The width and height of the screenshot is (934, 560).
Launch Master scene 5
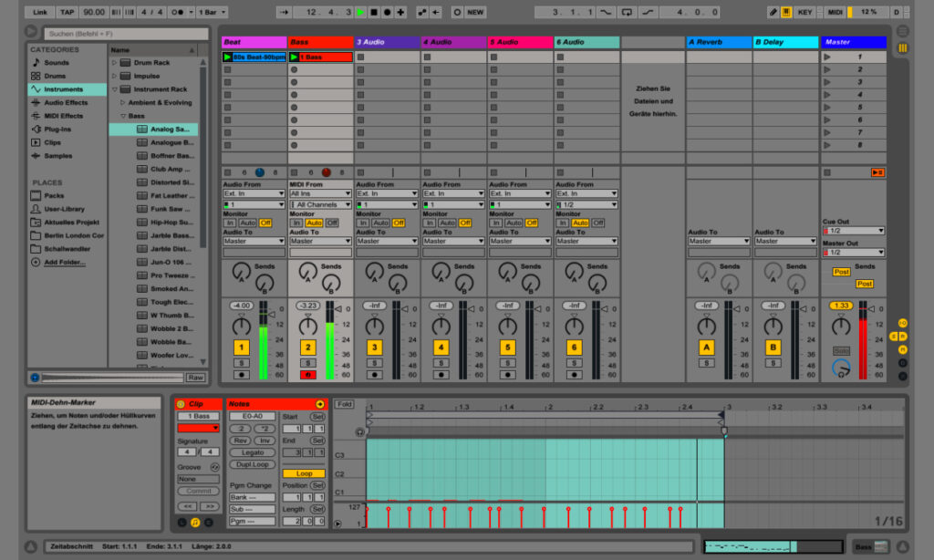pos(826,108)
